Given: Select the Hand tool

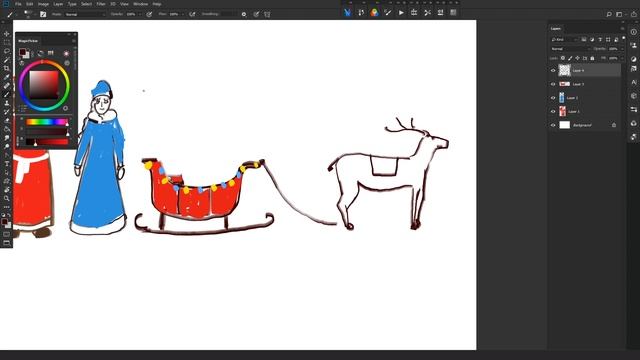Looking at the screenshot, I should [x=7, y=190].
